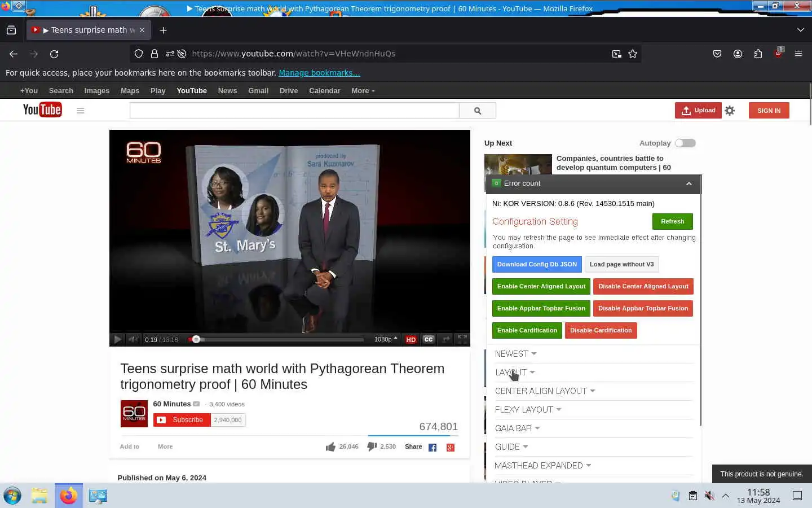Expand the LAYOUT section
Screen dimensions: 812x508
coord(515,373)
